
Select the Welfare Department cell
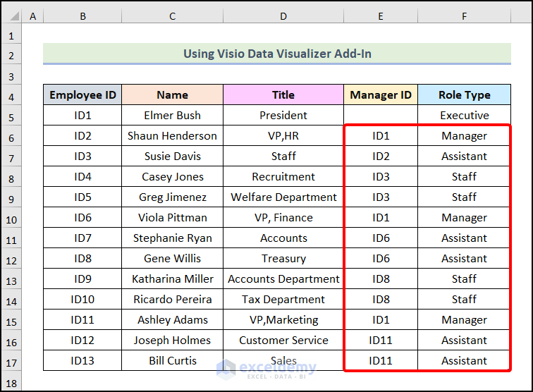click(x=283, y=197)
